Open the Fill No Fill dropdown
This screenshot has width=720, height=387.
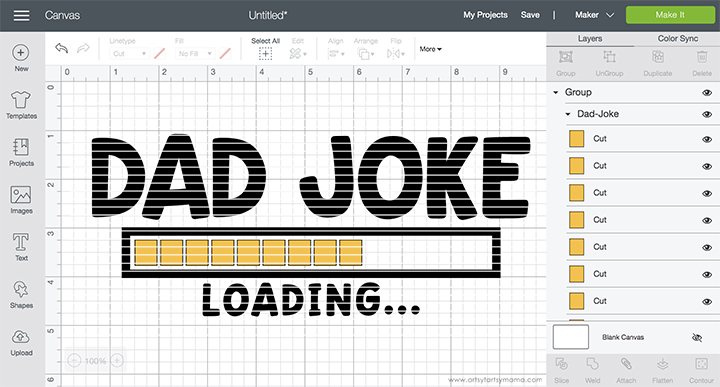tap(195, 54)
